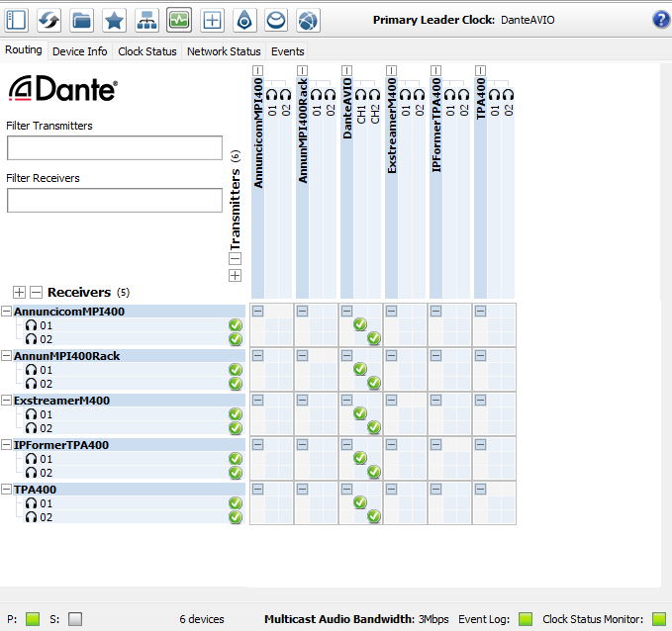Toggle subscription TPA400 02 to DanteAVIO CH2
Image resolution: width=672 pixels, height=631 pixels.
click(x=374, y=516)
